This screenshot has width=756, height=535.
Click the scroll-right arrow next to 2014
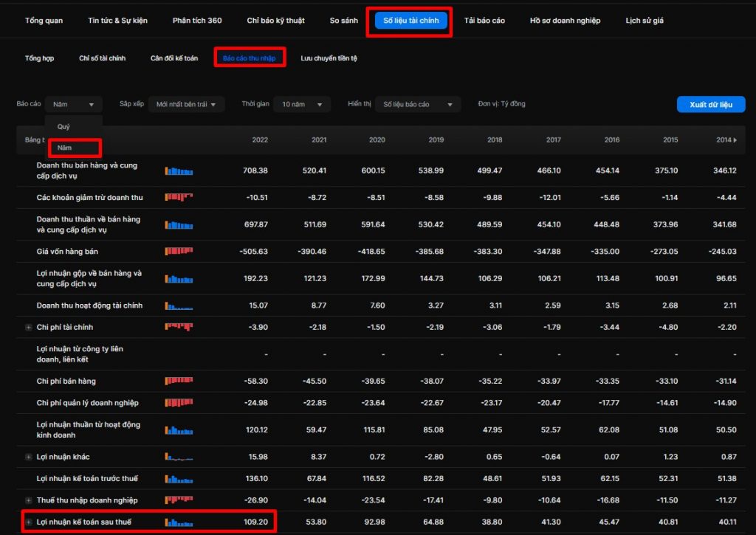click(x=735, y=140)
